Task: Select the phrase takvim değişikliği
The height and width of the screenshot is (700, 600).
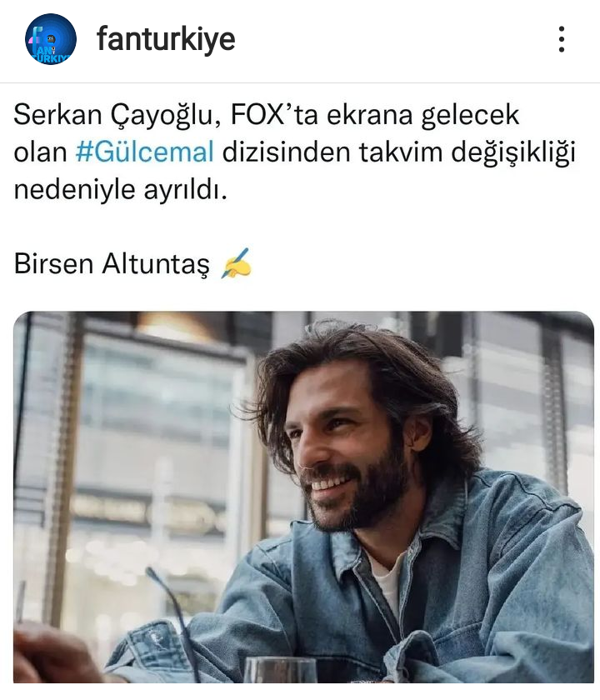Action: [x=467, y=152]
